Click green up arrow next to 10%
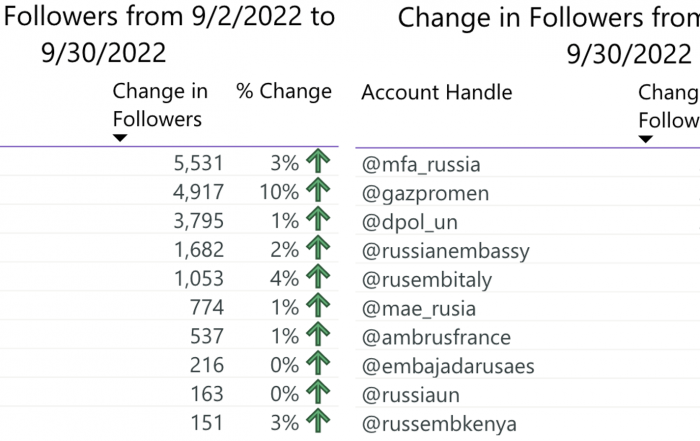700x441 pixels. [318, 190]
